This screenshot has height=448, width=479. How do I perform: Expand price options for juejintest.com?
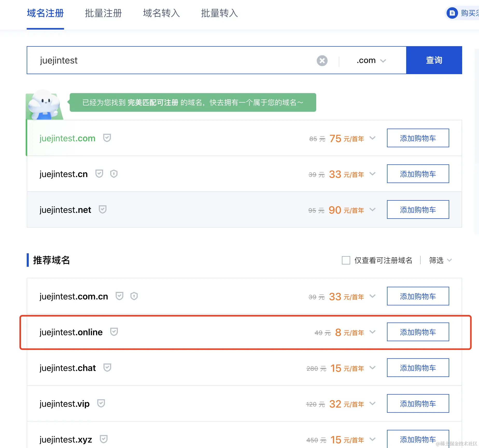[x=372, y=138]
